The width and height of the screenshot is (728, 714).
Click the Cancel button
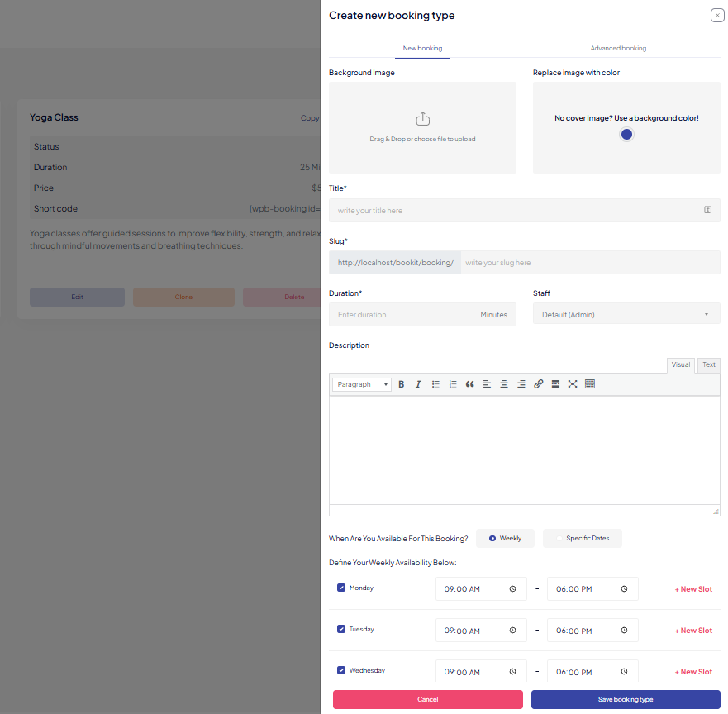coord(427,699)
